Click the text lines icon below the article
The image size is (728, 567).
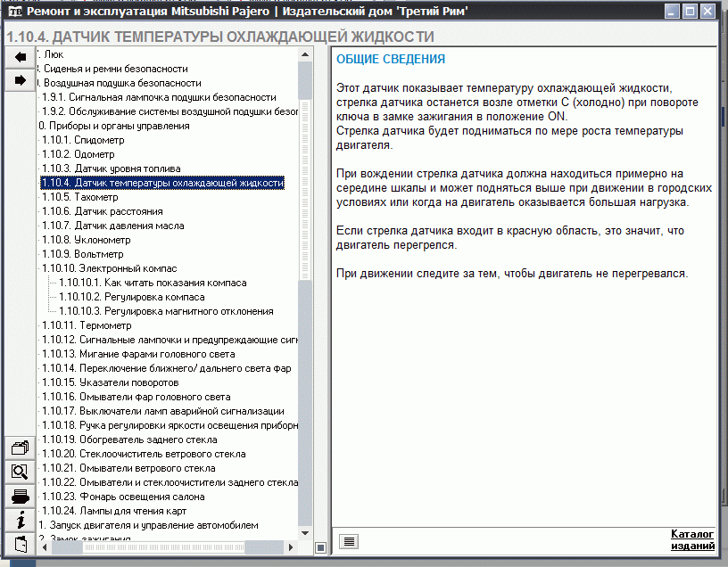[x=349, y=540]
